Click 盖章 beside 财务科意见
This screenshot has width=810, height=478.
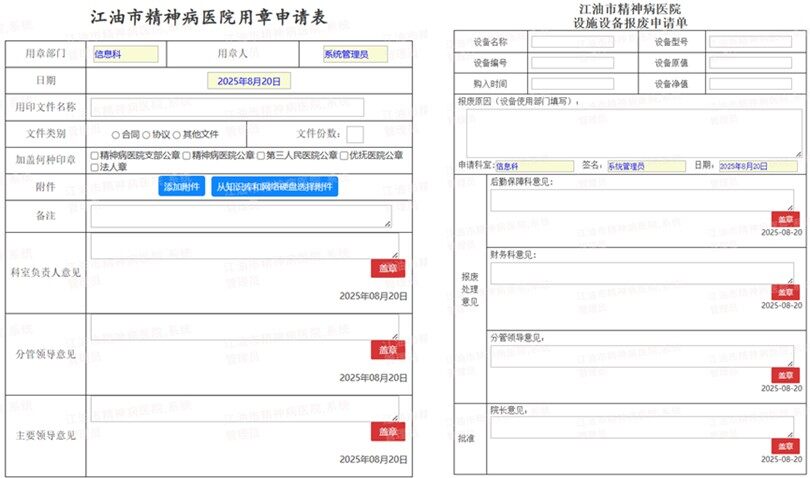785,291
